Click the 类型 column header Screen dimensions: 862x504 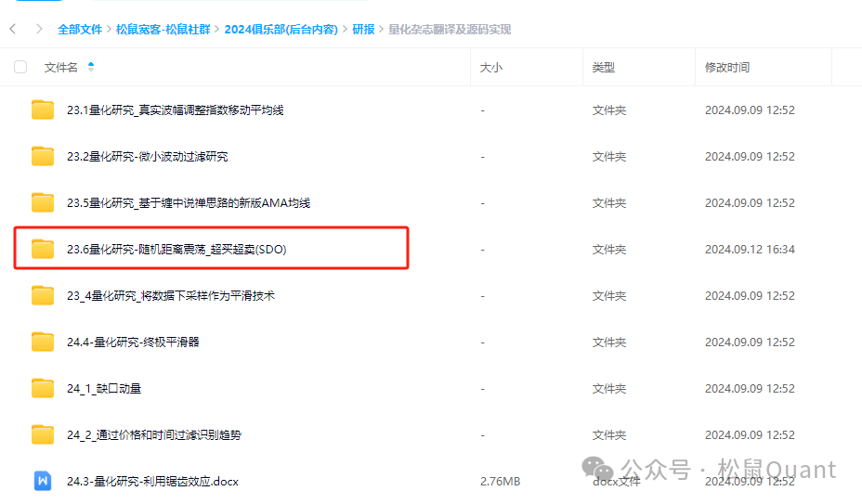pos(604,67)
